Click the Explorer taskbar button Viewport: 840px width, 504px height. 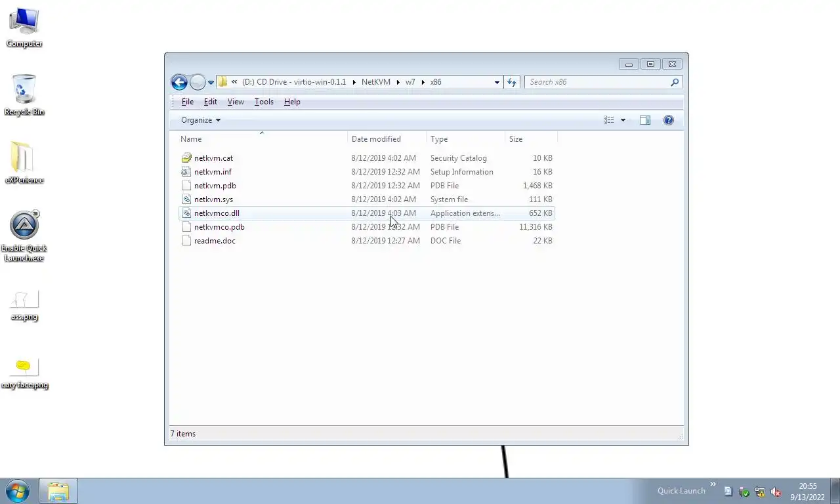(x=58, y=492)
